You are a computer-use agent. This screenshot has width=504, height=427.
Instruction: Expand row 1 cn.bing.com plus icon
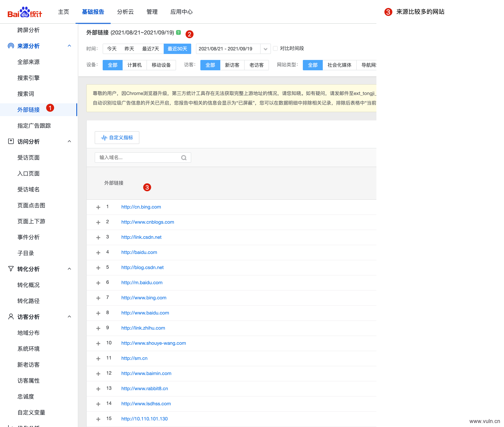click(x=98, y=207)
